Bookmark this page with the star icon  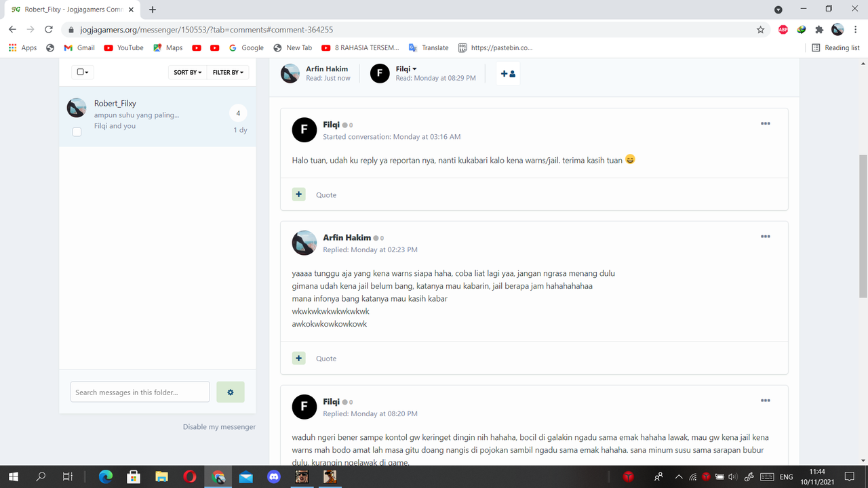(x=760, y=30)
